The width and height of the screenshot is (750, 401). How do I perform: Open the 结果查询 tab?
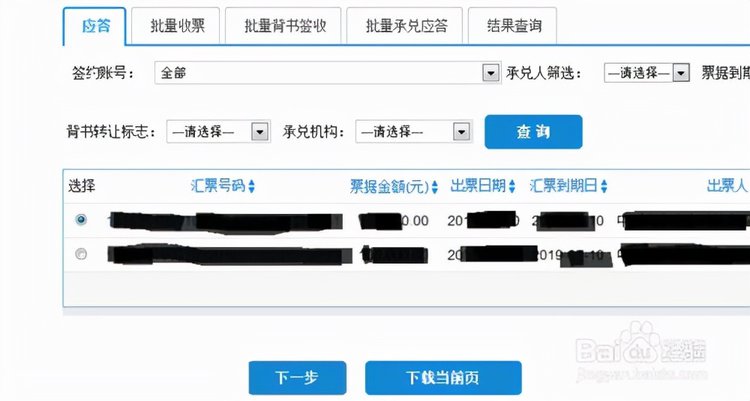pyautogui.click(x=514, y=26)
